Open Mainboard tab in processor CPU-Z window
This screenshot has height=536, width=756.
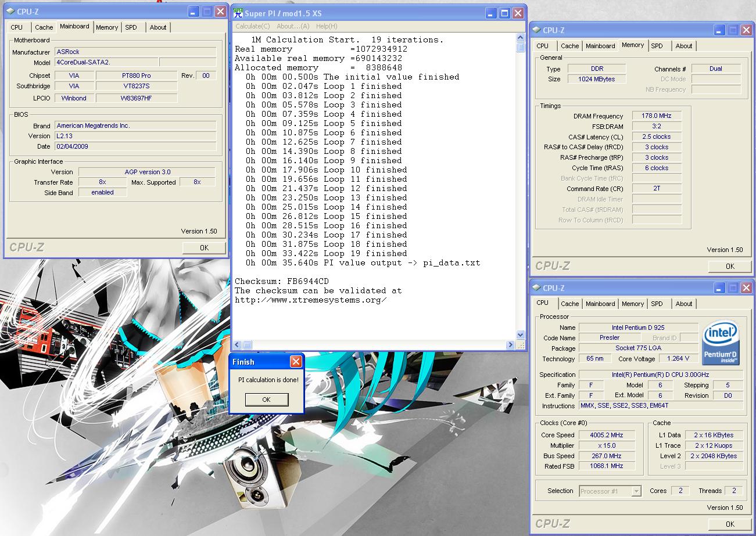tap(600, 304)
